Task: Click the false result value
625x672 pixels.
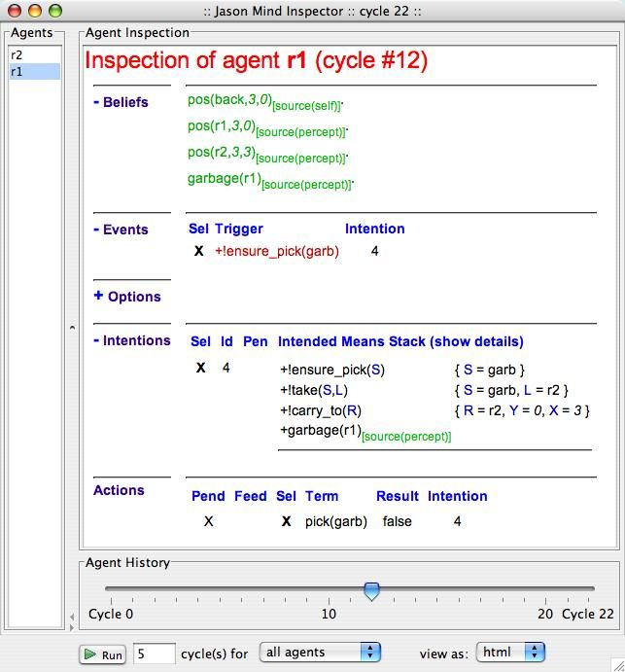Action: click(398, 521)
